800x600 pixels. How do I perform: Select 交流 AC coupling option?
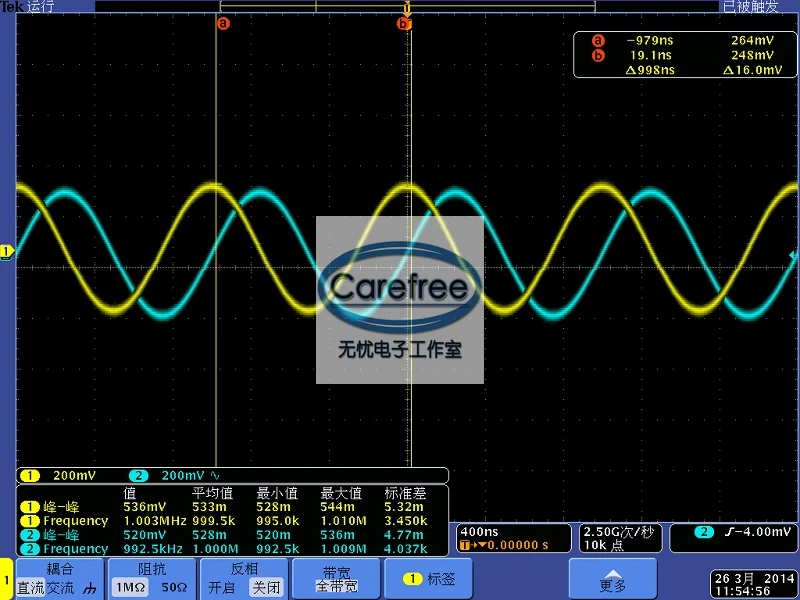pyautogui.click(x=60, y=588)
